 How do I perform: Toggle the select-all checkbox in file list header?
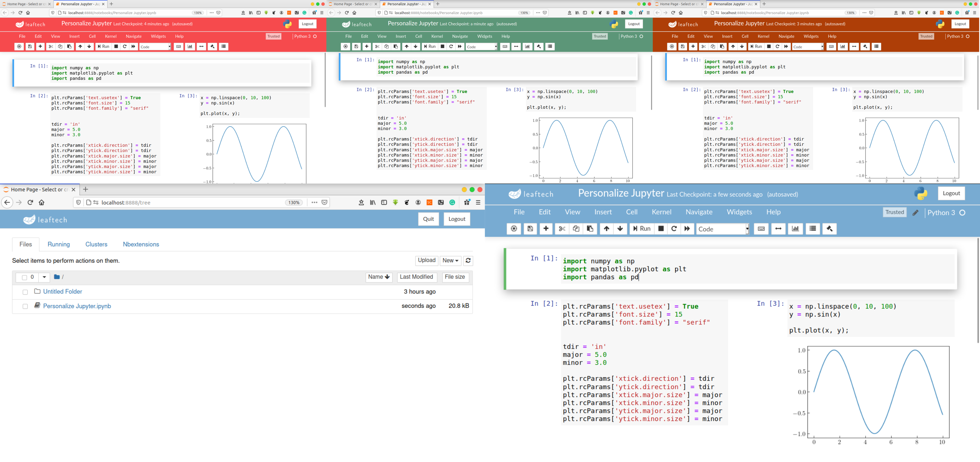tap(24, 277)
